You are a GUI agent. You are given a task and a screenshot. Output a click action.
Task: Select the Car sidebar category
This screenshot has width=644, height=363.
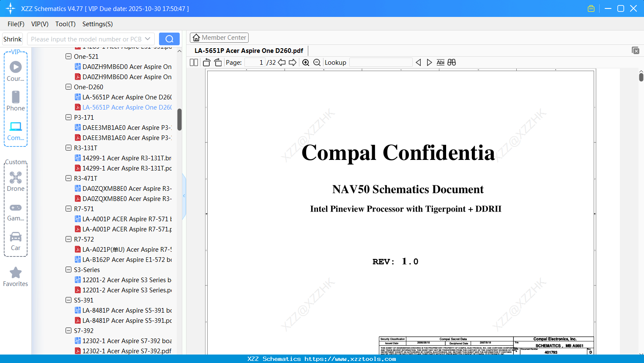click(16, 241)
